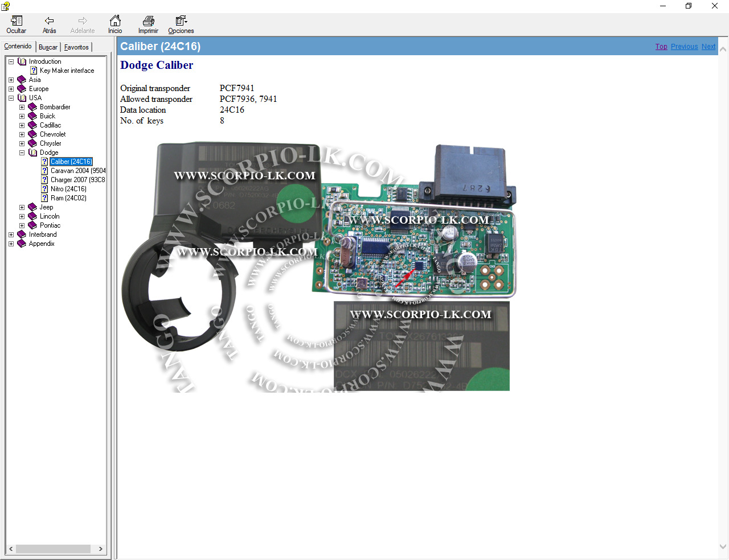Follow the Previous link in header

point(684,47)
